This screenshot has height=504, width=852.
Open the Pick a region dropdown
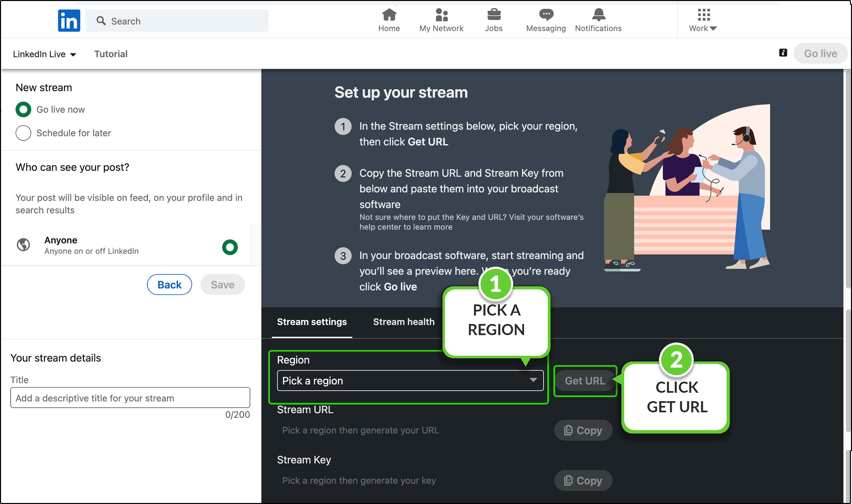pos(410,381)
